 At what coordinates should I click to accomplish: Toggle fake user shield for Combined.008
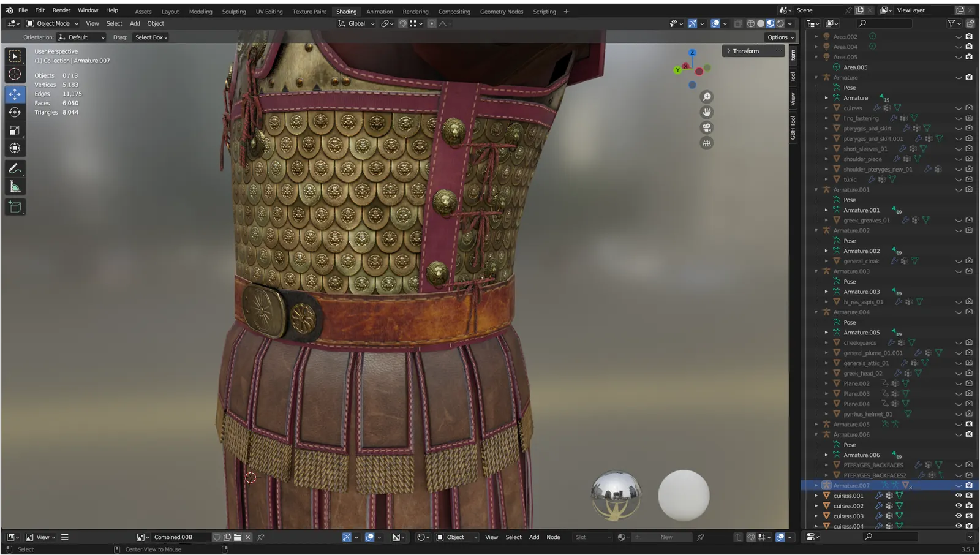coord(217,537)
